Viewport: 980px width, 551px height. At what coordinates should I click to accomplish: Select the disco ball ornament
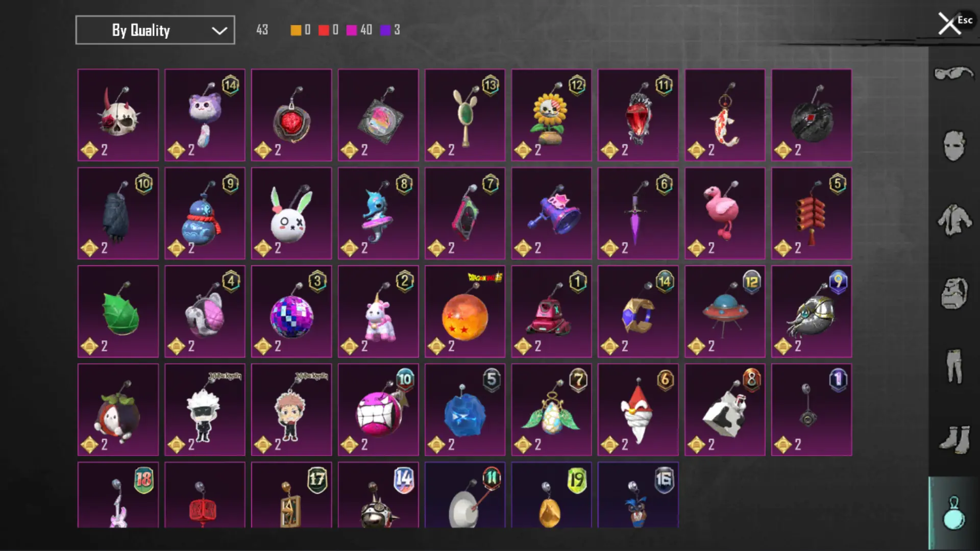point(291,311)
